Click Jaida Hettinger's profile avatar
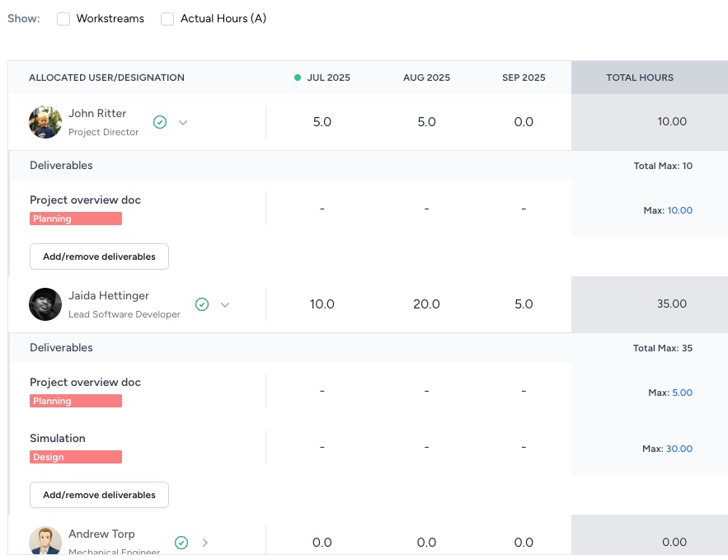The height and width of the screenshot is (560, 728). [x=45, y=304]
